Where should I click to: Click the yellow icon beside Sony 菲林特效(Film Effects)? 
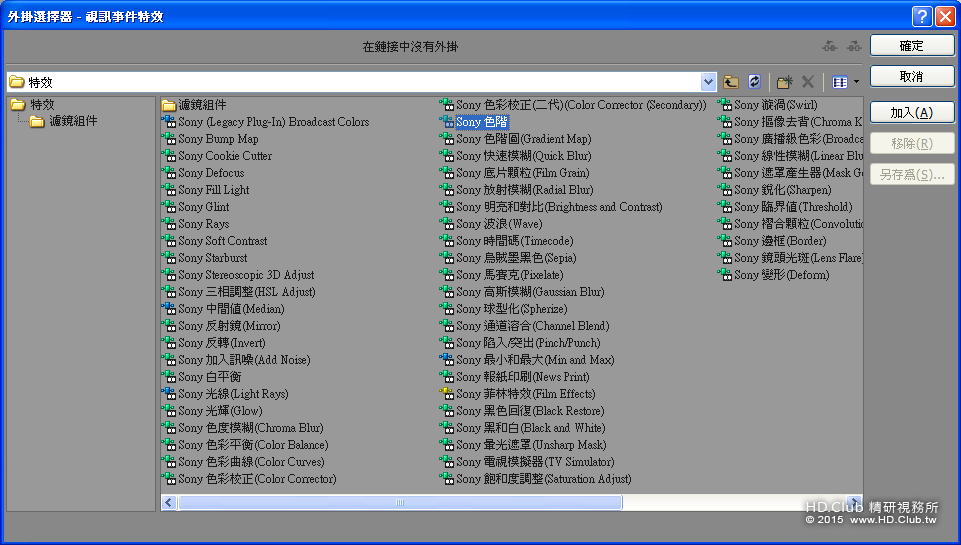[447, 394]
